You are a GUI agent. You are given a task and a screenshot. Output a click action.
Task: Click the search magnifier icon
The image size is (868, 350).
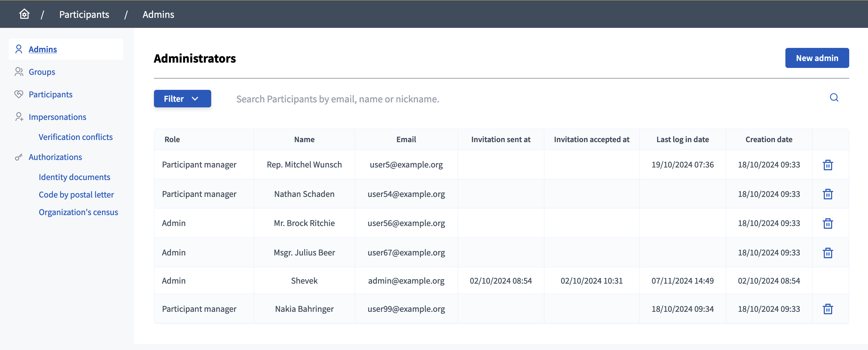tap(834, 98)
